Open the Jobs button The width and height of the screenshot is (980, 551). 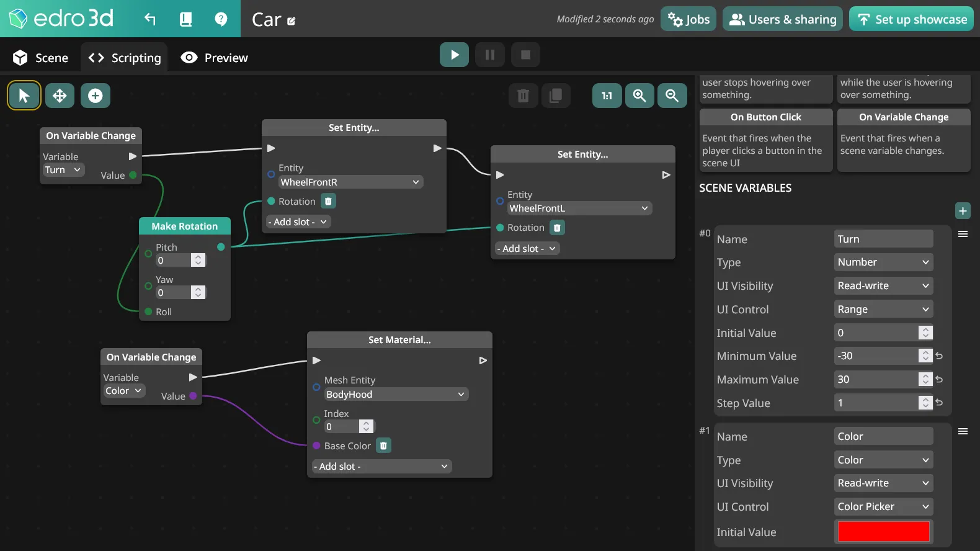(688, 19)
